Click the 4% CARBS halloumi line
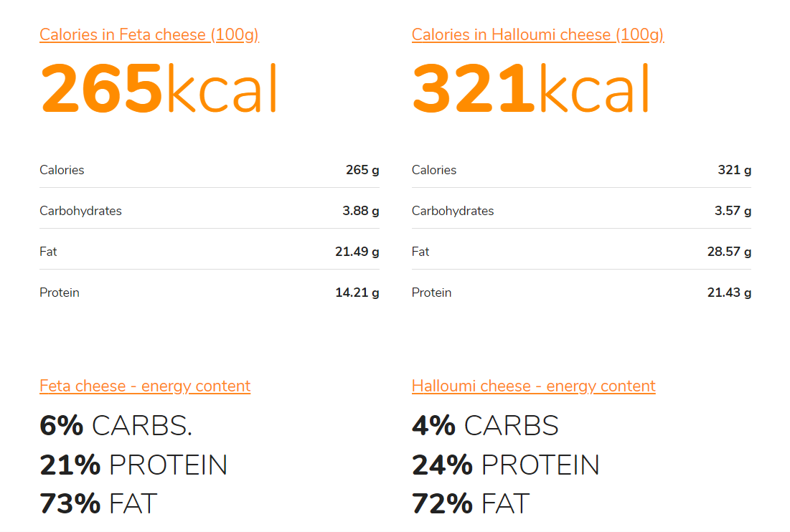This screenshot has height=532, width=790. point(485,426)
